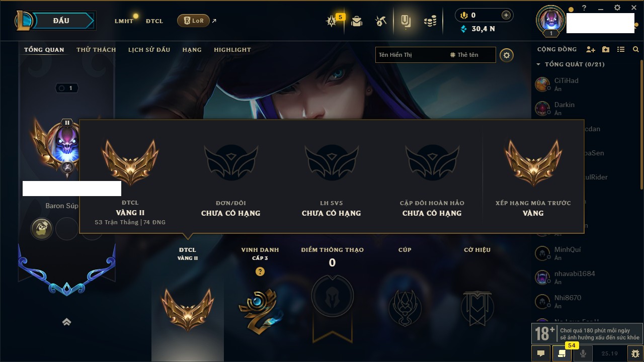Viewport: 644px width, 362px height.
Task: Search friends with magnifier icon
Action: [x=636, y=49]
